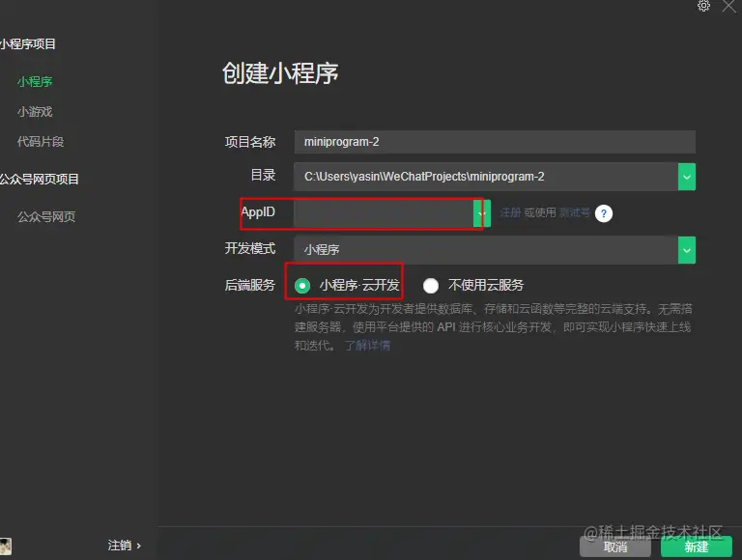Click into the AppID input field

point(384,213)
